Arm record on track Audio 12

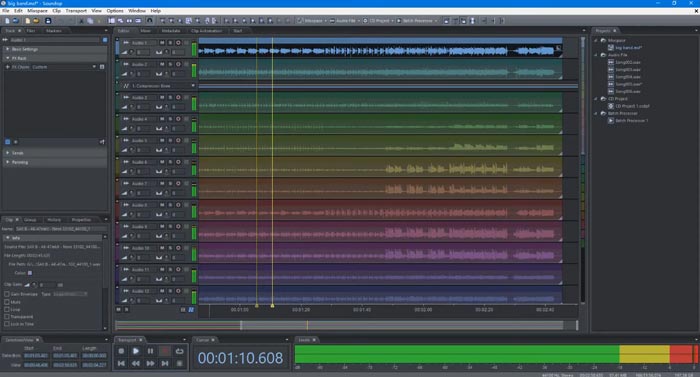[x=178, y=291]
